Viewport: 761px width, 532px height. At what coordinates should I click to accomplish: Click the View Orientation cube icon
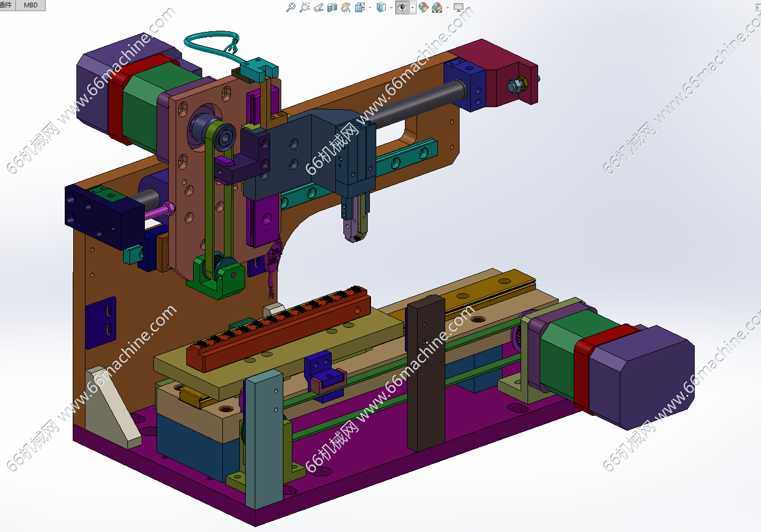point(359,7)
